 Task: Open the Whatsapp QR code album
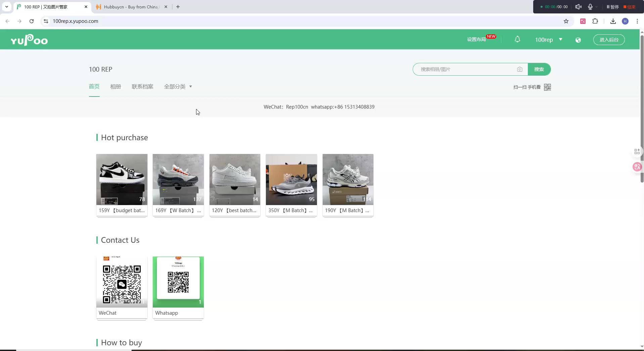click(x=178, y=282)
